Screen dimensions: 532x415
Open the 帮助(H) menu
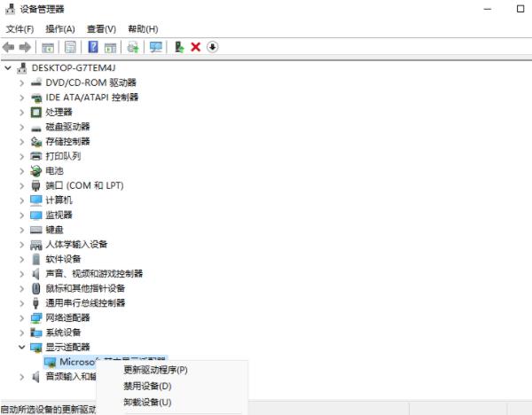tap(143, 29)
